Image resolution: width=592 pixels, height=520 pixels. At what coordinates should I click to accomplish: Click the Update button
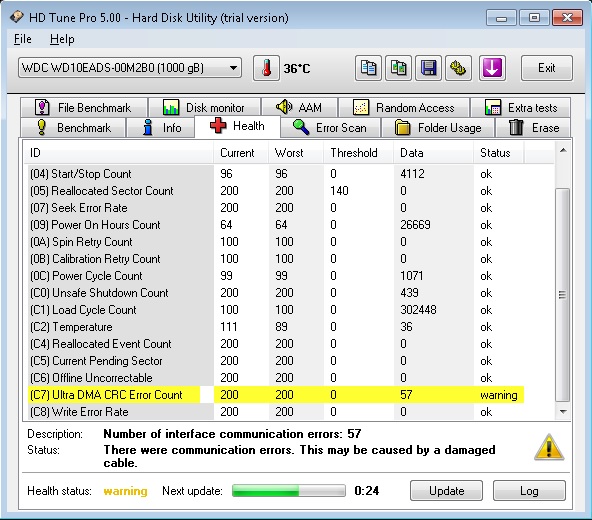[446, 491]
